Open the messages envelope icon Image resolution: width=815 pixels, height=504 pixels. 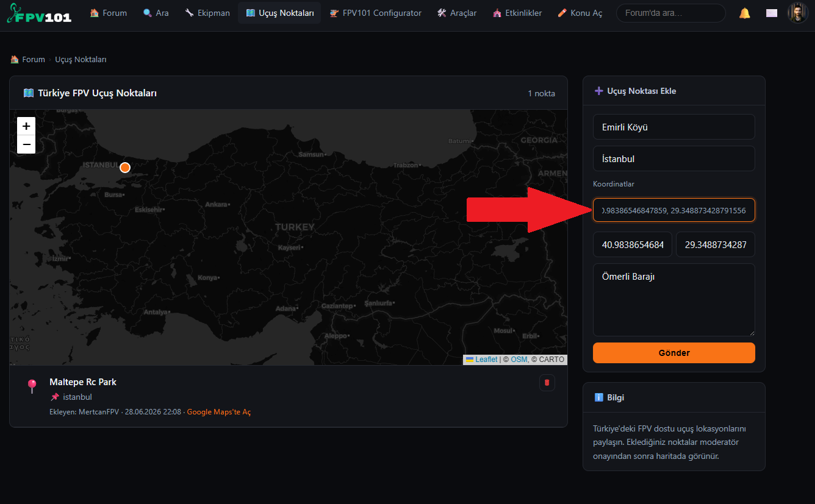tap(772, 13)
